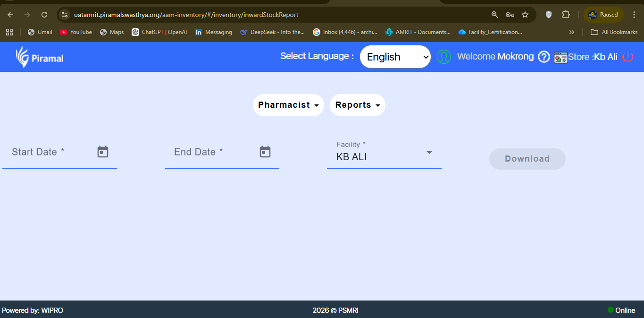Click the Download button
The image size is (644, 318).
(x=527, y=159)
